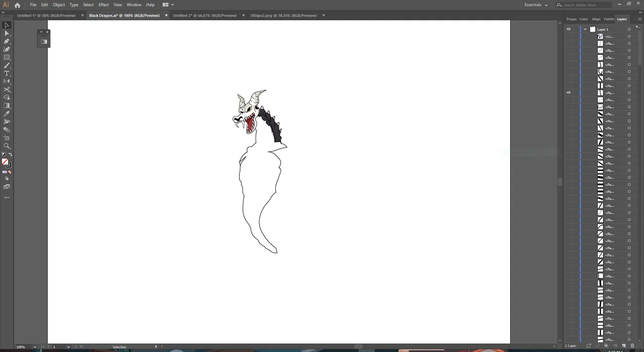
Task: Open the Help menu
Action: coord(150,5)
